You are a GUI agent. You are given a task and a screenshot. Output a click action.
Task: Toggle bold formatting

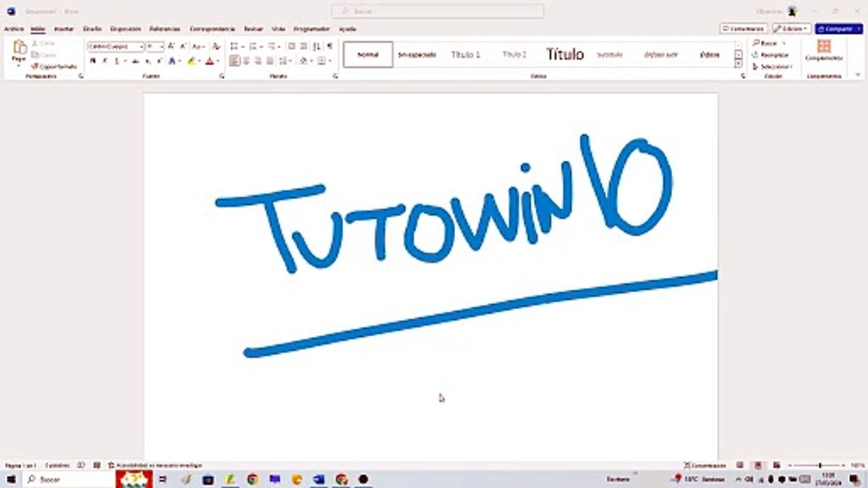click(93, 61)
